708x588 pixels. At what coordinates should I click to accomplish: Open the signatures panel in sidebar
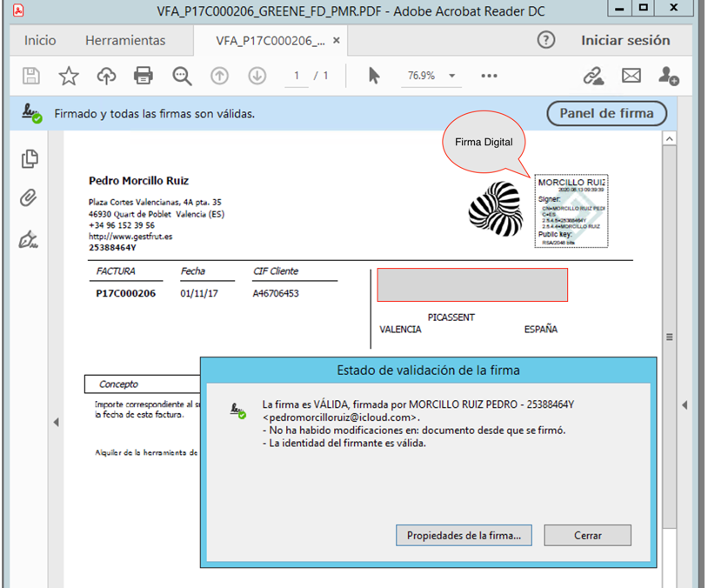click(x=29, y=239)
